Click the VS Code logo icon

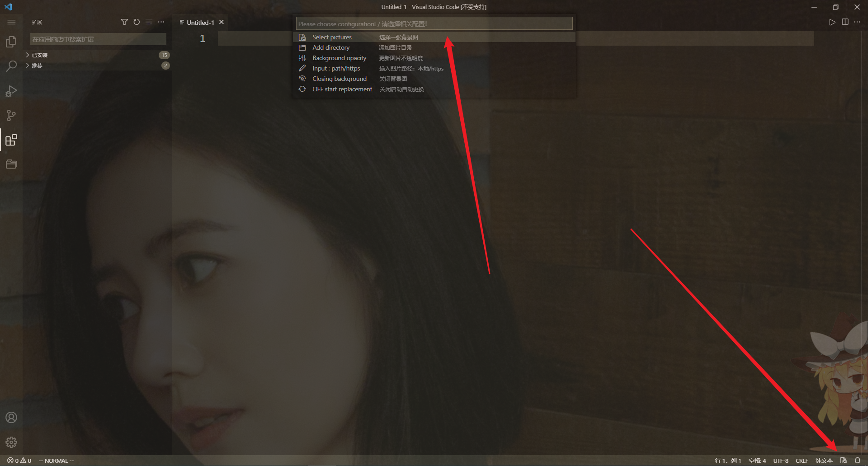point(9,7)
